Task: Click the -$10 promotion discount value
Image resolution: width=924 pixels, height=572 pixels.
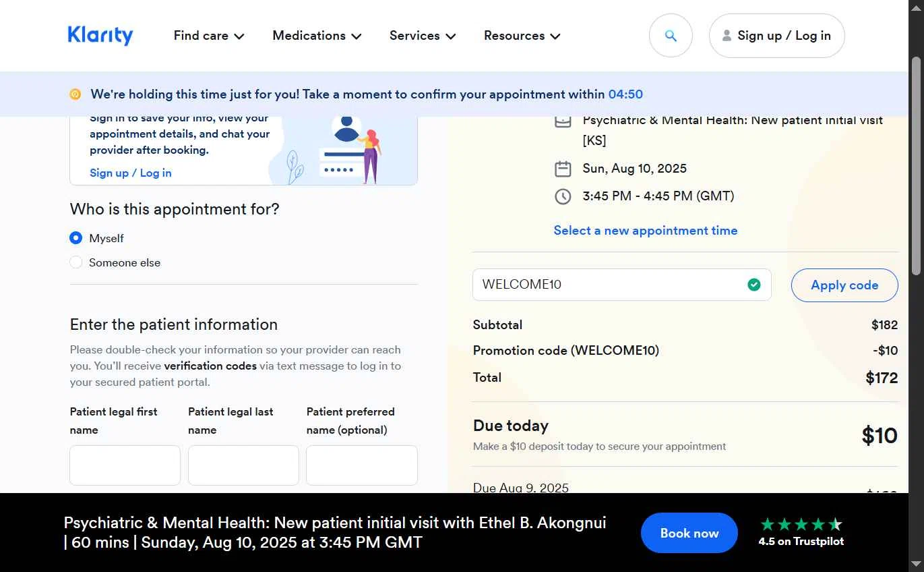Action: coord(885,351)
